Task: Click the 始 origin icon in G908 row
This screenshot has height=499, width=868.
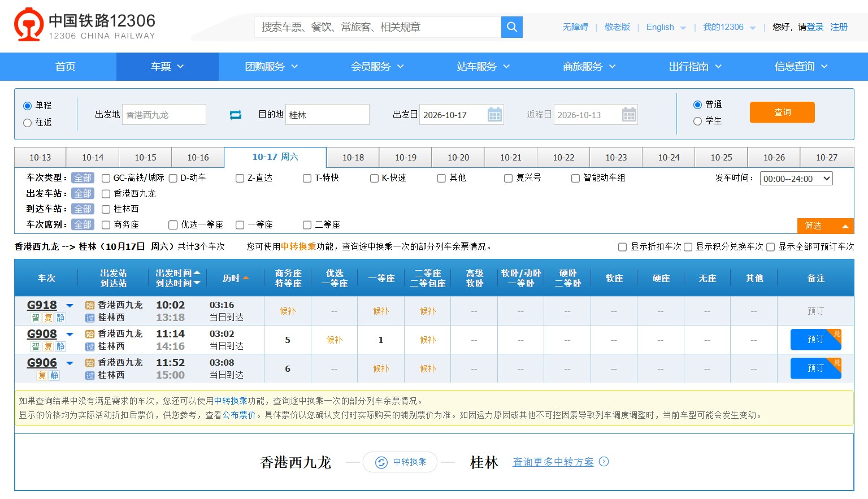Action: coord(90,334)
